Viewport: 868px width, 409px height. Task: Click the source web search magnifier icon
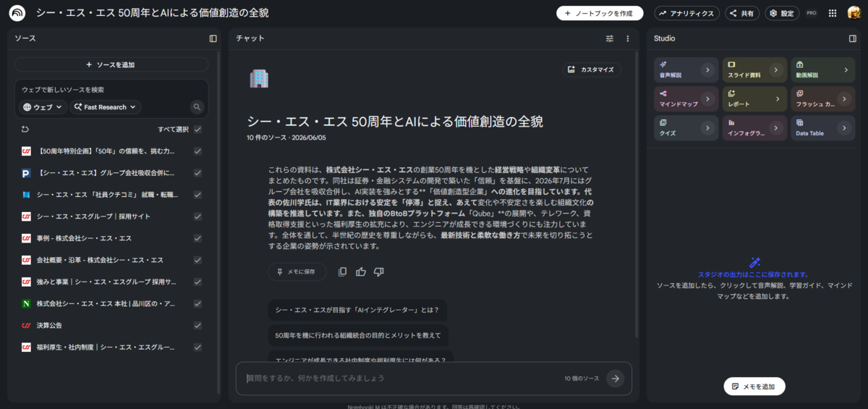[x=197, y=107]
